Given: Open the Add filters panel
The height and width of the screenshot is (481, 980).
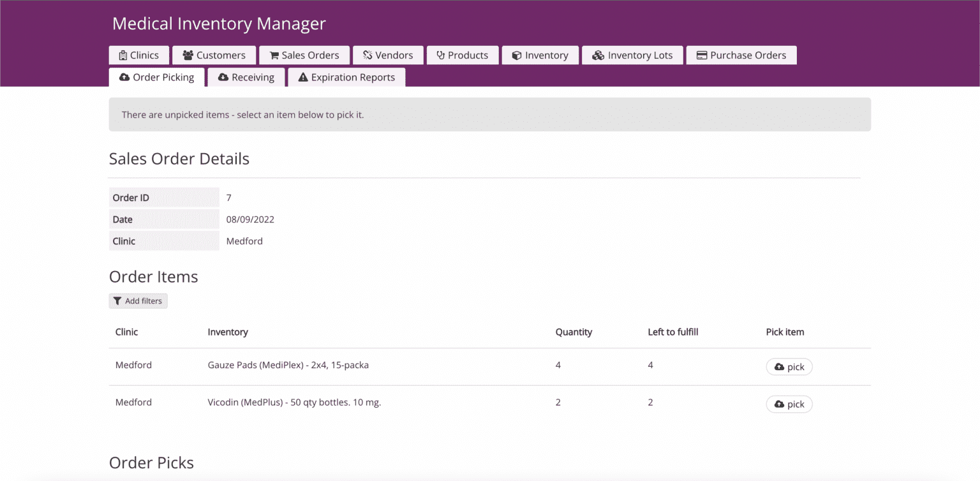Looking at the screenshot, I should coord(138,300).
